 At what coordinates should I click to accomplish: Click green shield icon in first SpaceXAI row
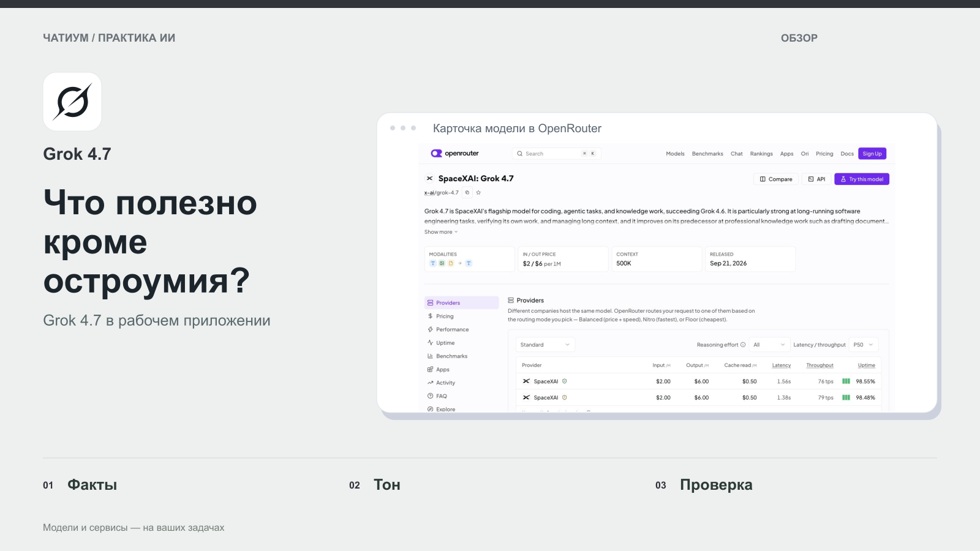[565, 381]
